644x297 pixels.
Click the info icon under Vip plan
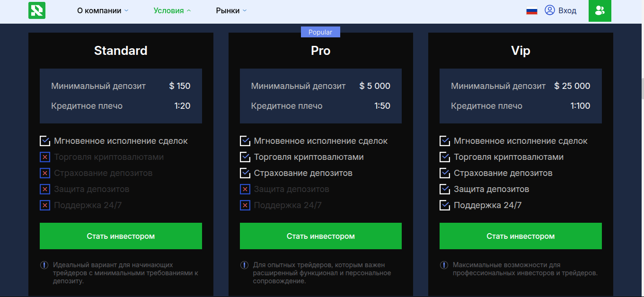click(x=444, y=265)
